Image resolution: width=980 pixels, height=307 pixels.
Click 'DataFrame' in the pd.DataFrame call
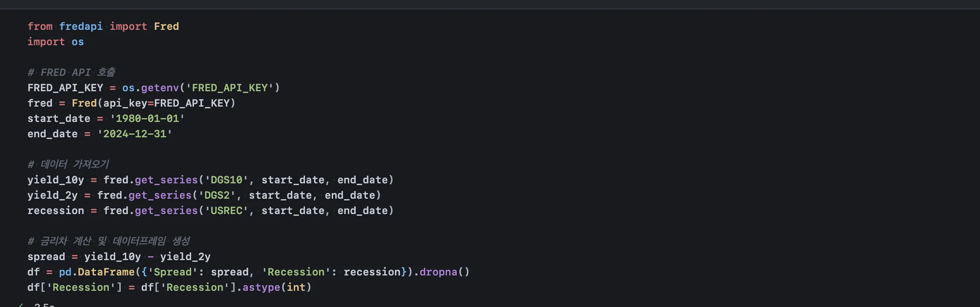tap(106, 272)
